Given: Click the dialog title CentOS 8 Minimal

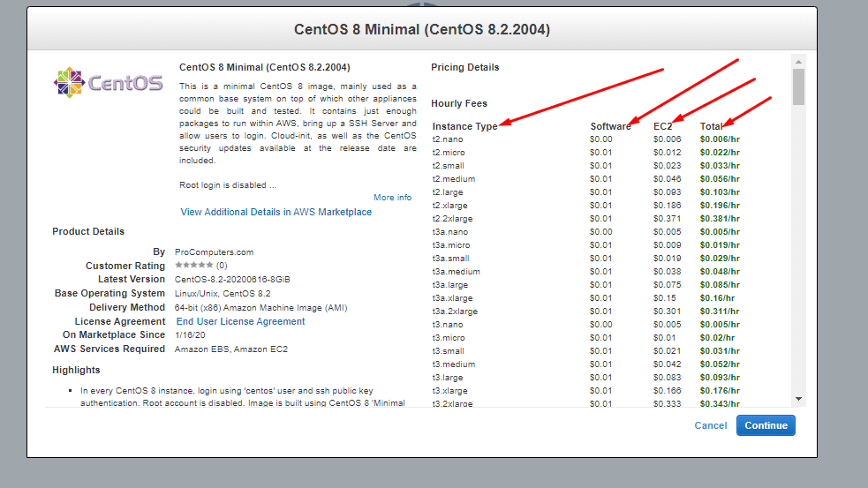Looking at the screenshot, I should (x=422, y=29).
